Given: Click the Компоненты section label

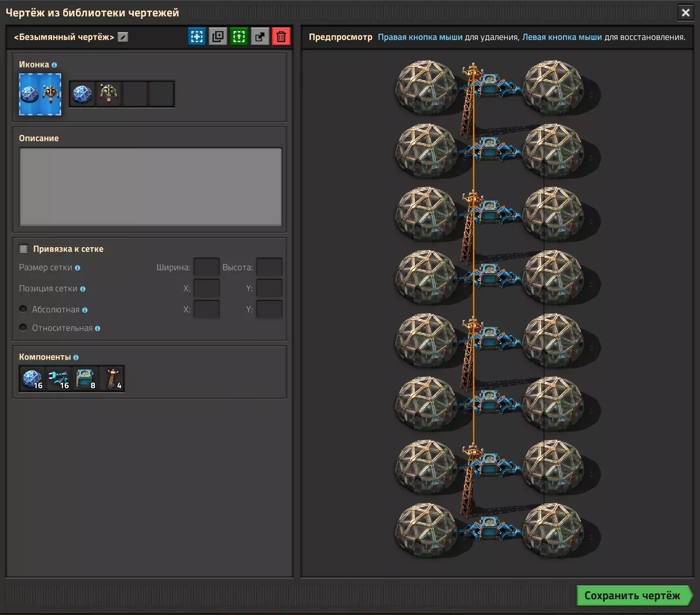Looking at the screenshot, I should coord(45,357).
